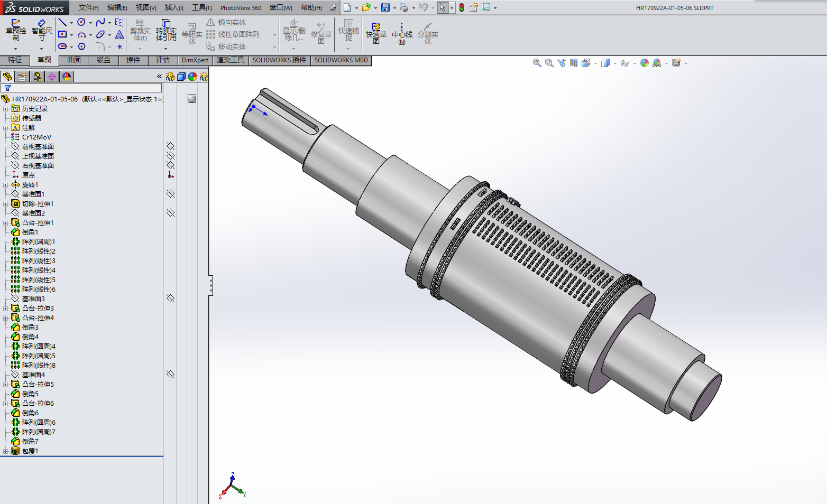Image resolution: width=827 pixels, height=504 pixels.
Task: Open the 工具(T) menu
Action: (x=202, y=7)
